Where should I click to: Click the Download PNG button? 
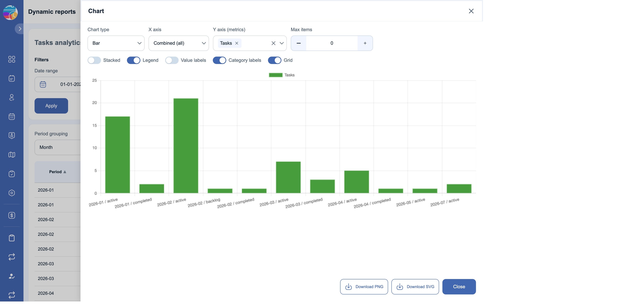pyautogui.click(x=364, y=287)
